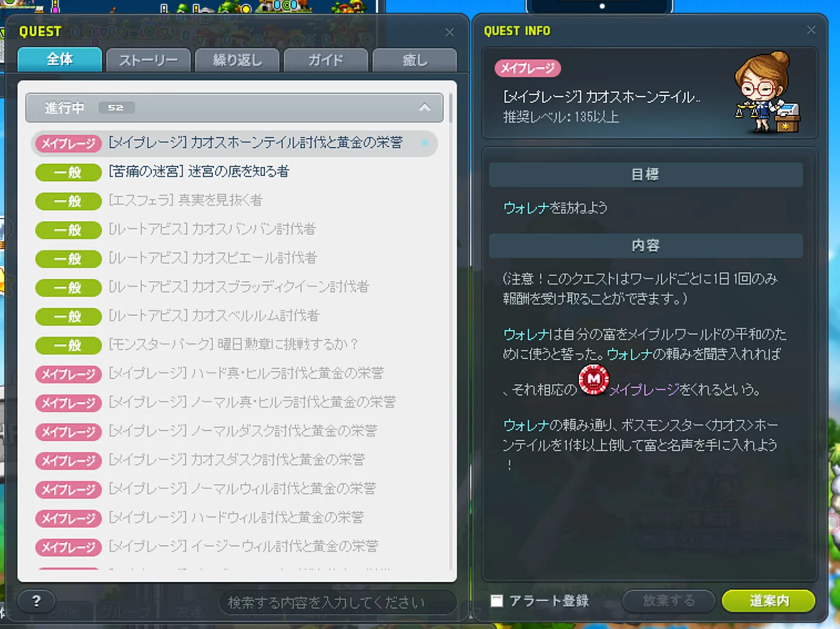Enable the アラート登録 checkbox
This screenshot has height=629, width=840.
pos(497,601)
